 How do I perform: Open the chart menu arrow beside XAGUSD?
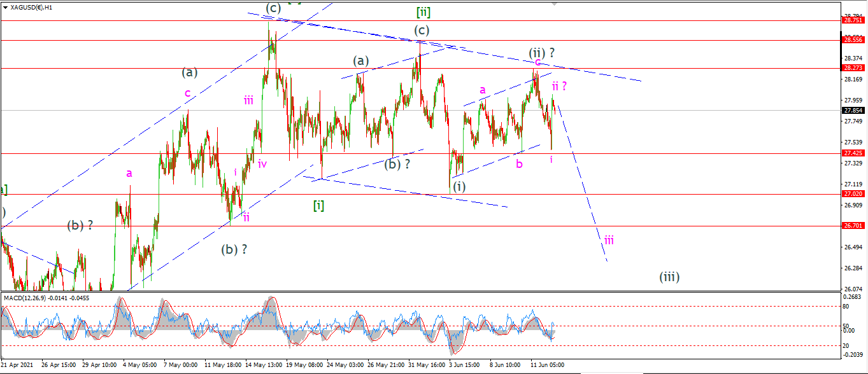pos(5,8)
